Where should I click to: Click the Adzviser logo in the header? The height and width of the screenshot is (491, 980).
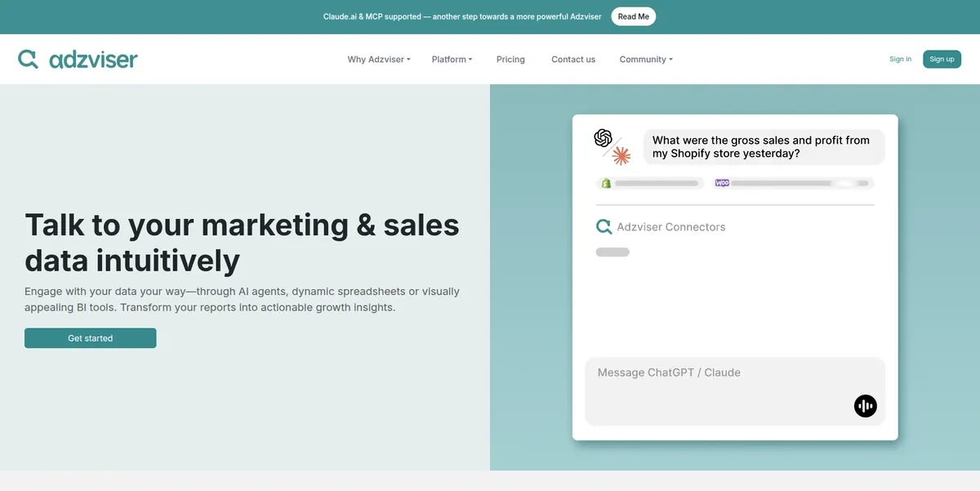[78, 59]
